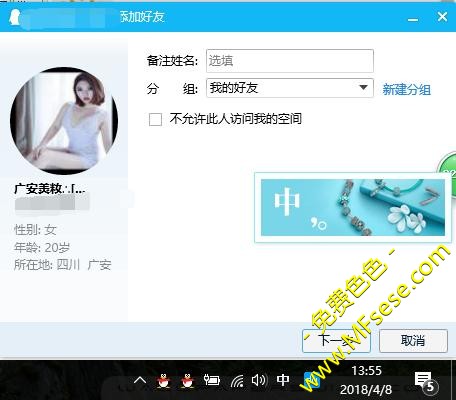Open the Wi-Fi network tray icon
The image size is (456, 400).
pyautogui.click(x=237, y=381)
